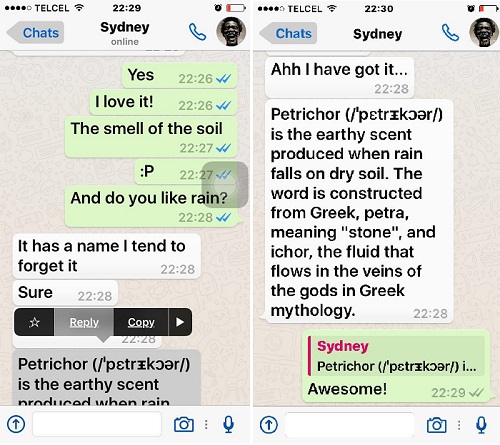This screenshot has width=500, height=445.
Task: Tap the voice call icon in right chat
Action: coord(450,33)
